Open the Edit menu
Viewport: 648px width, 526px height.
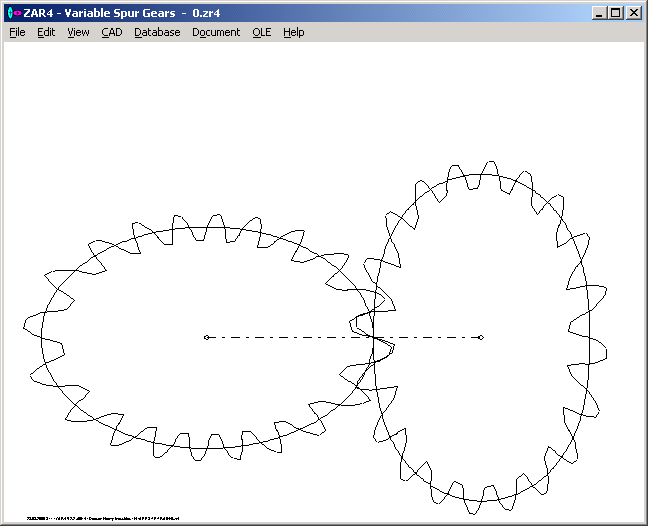46,32
